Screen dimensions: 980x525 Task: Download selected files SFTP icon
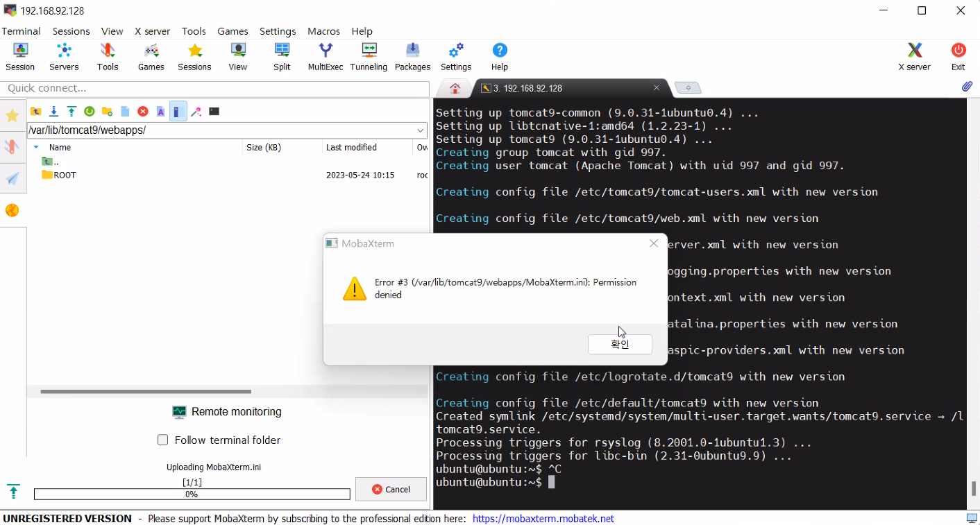pos(53,111)
